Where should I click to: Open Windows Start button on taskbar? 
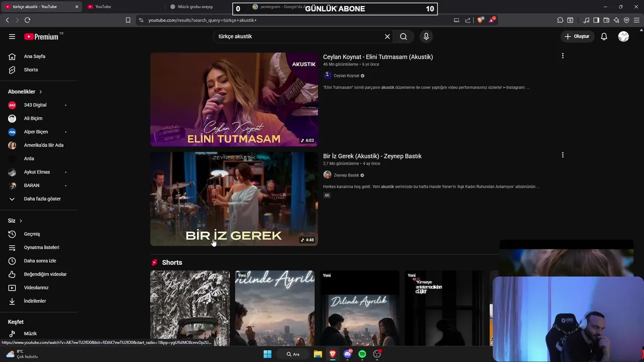coord(268,354)
